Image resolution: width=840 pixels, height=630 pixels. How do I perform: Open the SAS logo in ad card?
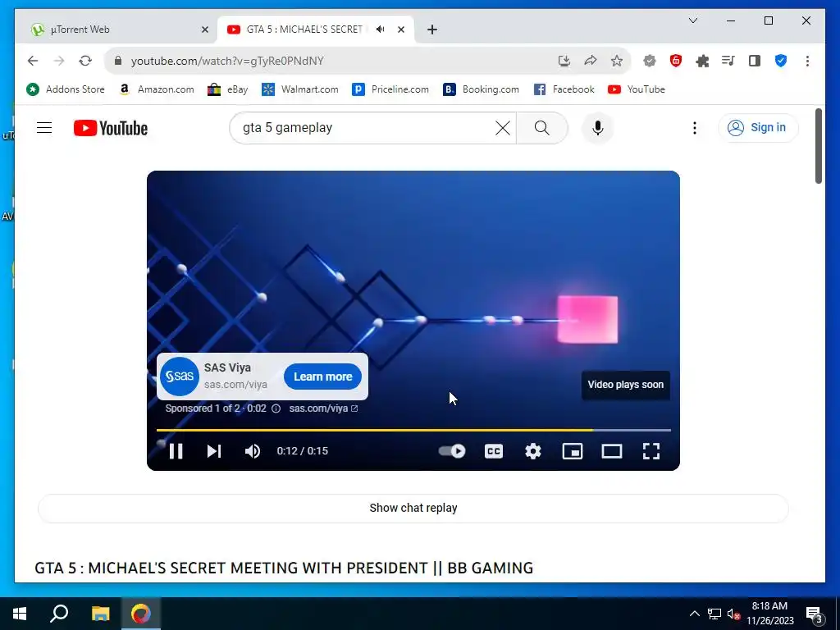tap(180, 377)
